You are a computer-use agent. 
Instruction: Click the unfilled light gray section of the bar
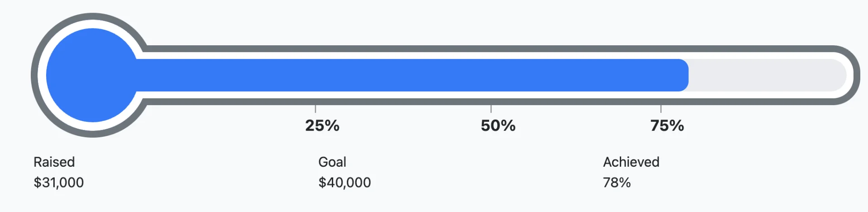click(x=764, y=75)
